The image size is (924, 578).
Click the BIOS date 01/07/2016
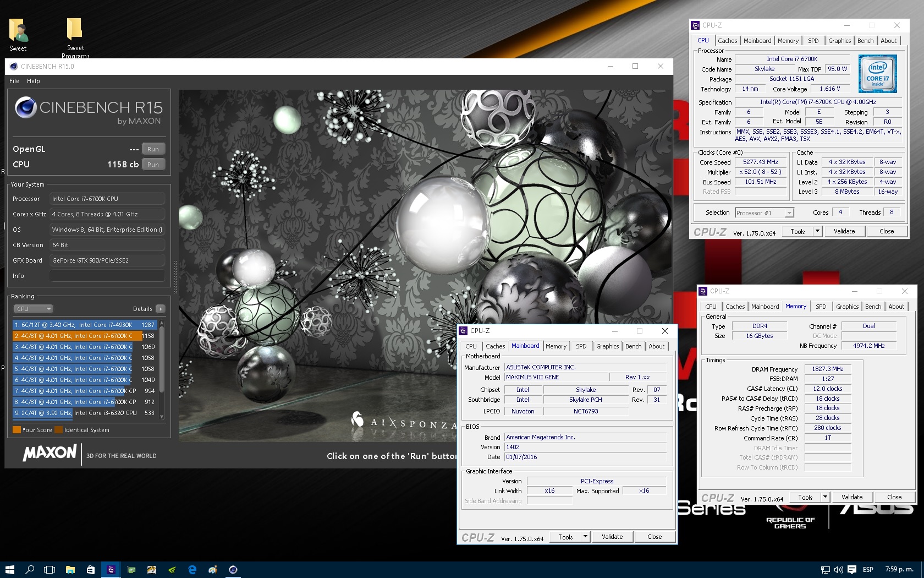coord(585,457)
